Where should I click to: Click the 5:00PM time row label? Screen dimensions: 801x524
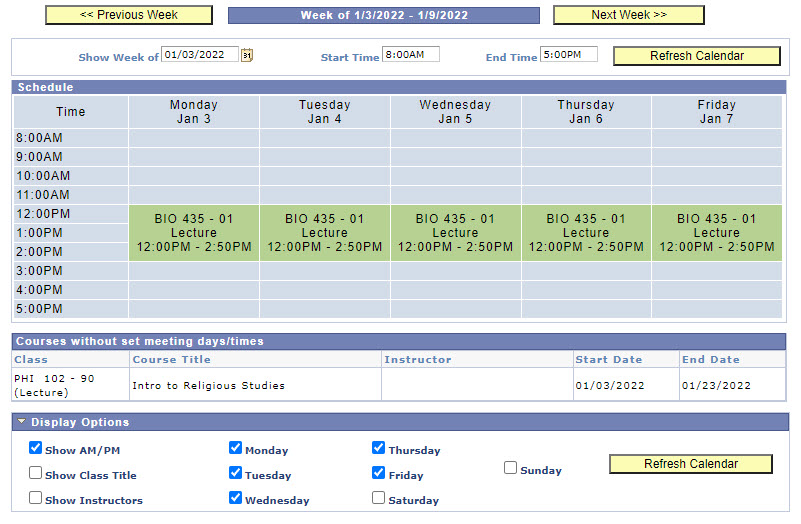(x=70, y=309)
